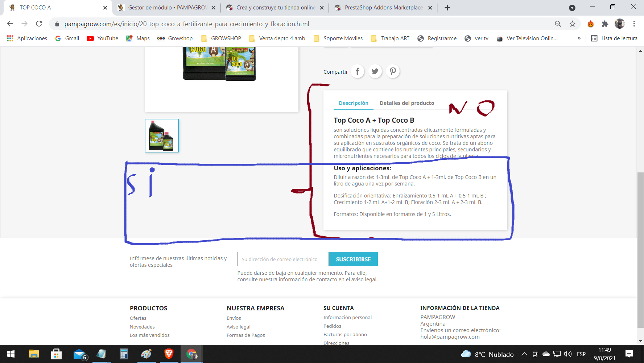Open Calculator from taskbar
Image resolution: width=644 pixels, height=363 pixels.
click(124, 354)
